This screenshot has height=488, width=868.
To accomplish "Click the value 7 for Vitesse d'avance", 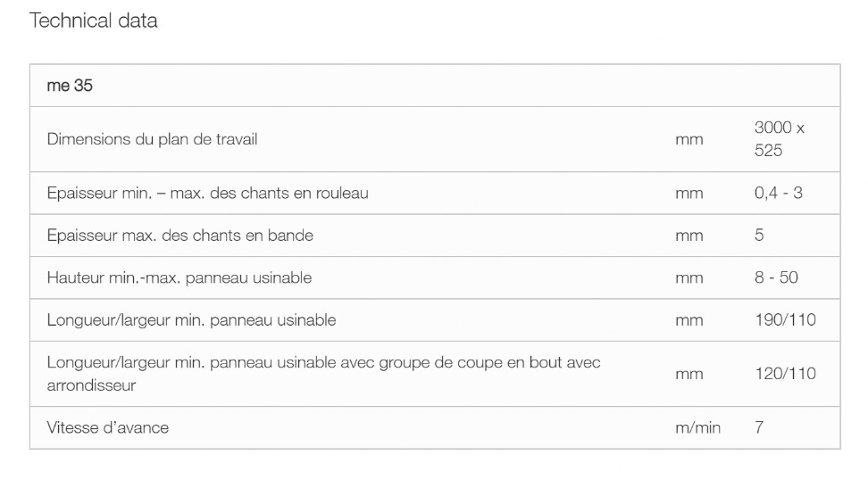I will [759, 427].
